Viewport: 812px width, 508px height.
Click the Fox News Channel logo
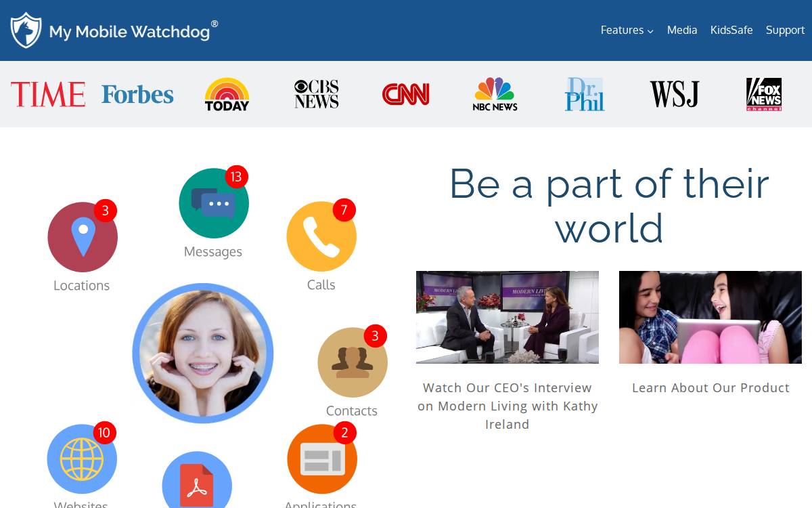[764, 94]
